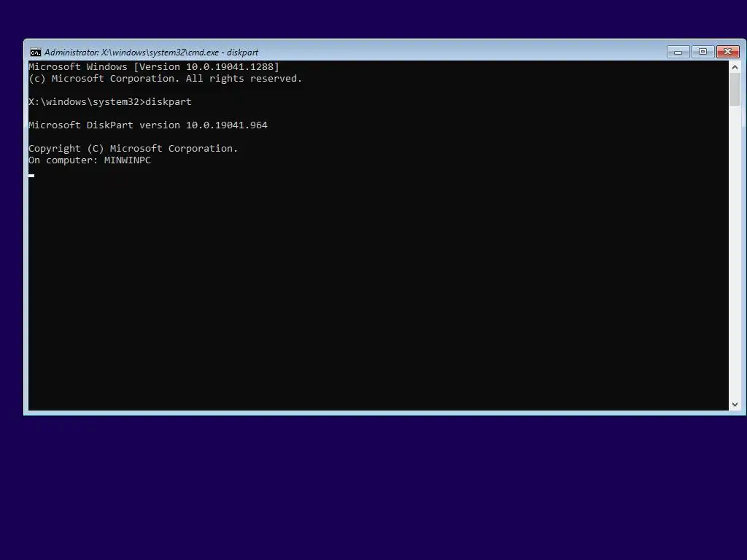Click the blinking cursor in the console

31,176
